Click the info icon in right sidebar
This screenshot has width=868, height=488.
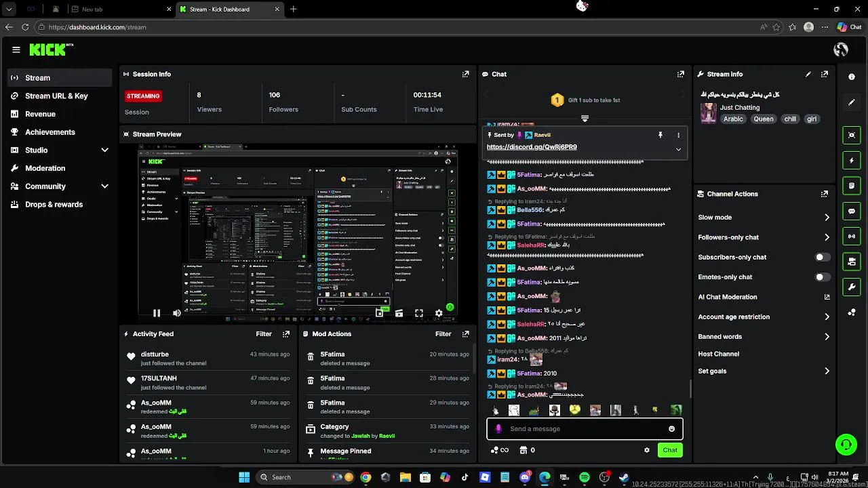852,77
